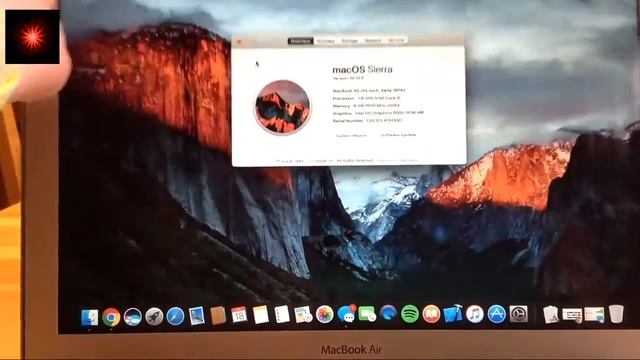Switch to the Service tab

click(x=396, y=40)
